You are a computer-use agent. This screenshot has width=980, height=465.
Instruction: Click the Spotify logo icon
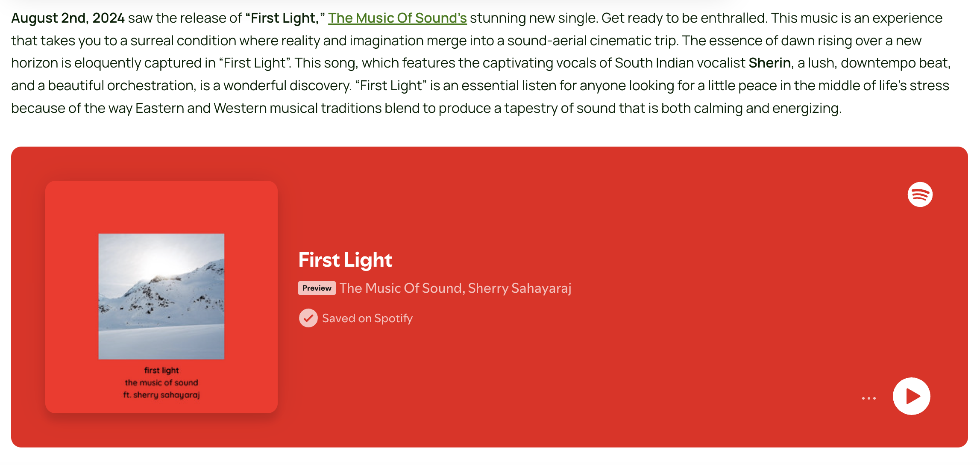coord(920,194)
